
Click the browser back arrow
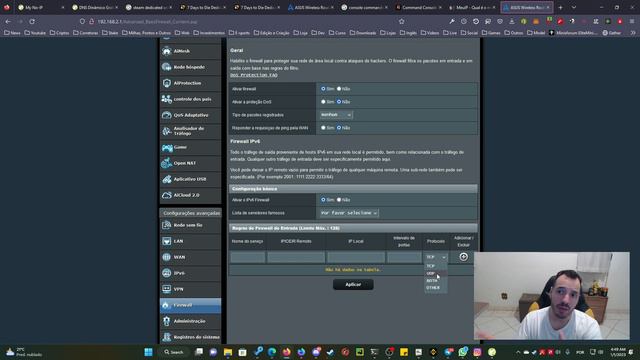coord(8,21)
